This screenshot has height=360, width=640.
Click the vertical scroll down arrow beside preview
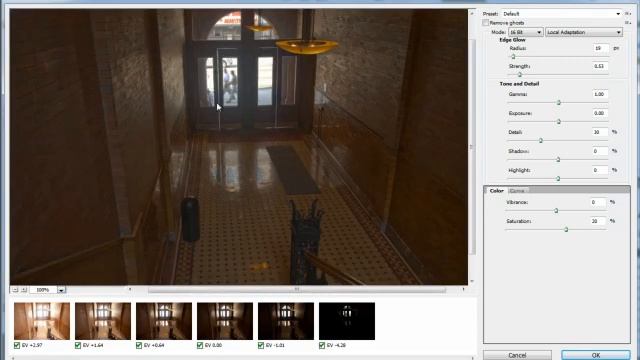coord(472,281)
